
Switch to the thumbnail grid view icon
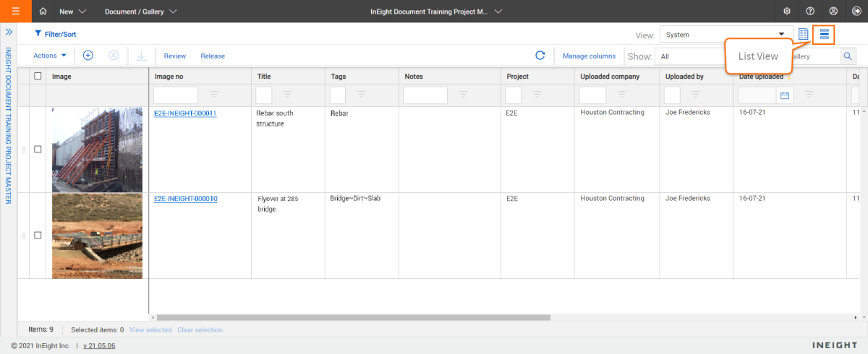[803, 35]
